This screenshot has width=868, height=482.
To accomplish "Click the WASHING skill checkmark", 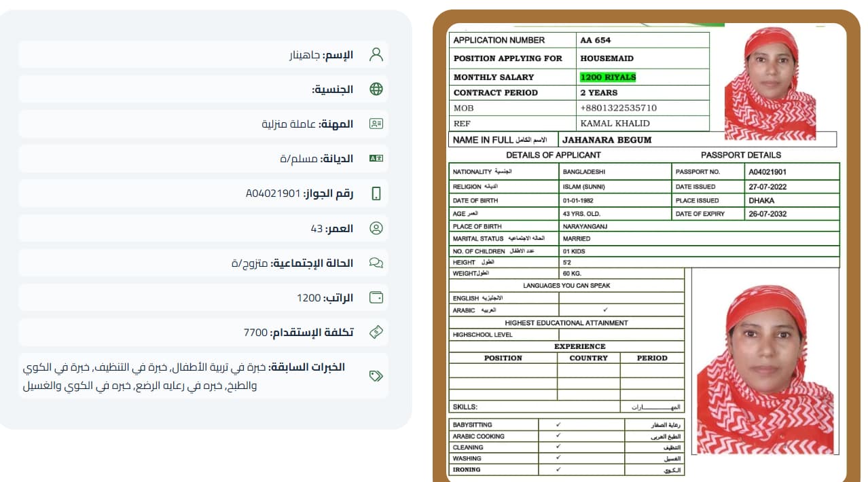I will (558, 458).
